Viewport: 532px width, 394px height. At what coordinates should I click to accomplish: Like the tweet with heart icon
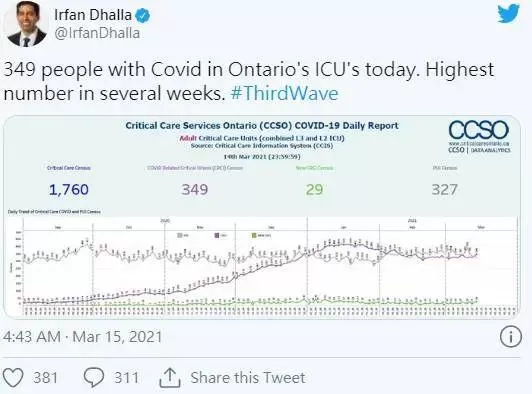tap(13, 377)
